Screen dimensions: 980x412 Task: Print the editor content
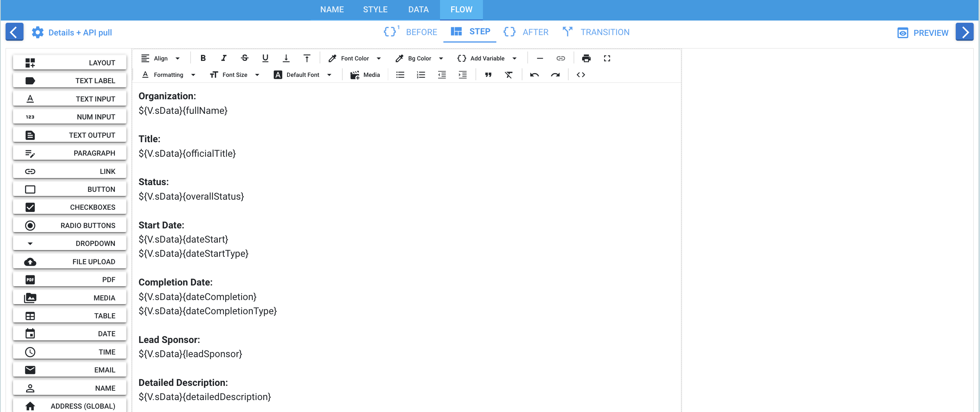pyautogui.click(x=586, y=58)
